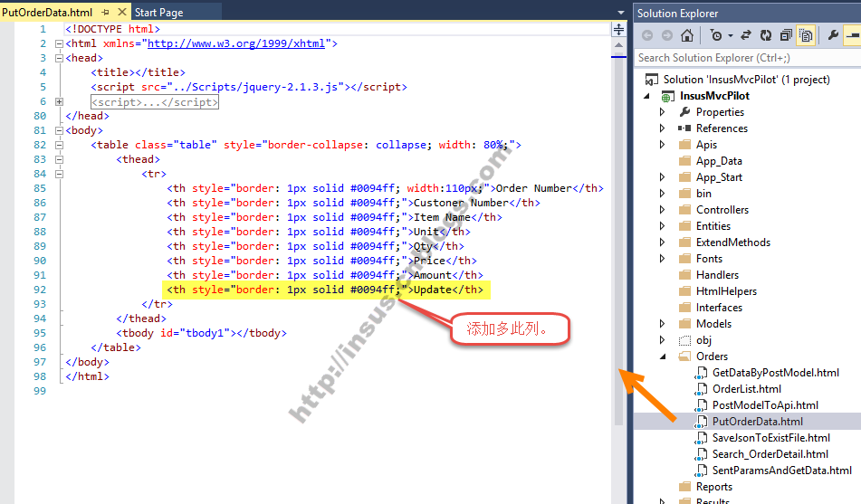Switch to the Start Page tab

[x=159, y=12]
